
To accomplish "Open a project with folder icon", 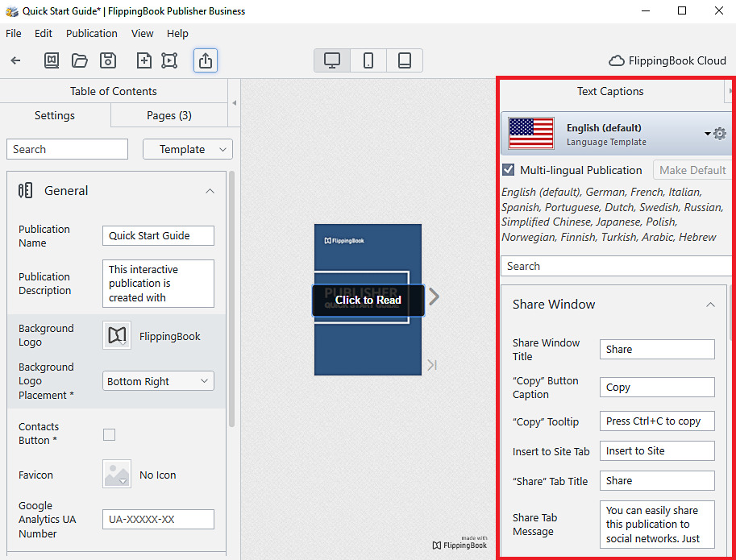I will pos(79,60).
